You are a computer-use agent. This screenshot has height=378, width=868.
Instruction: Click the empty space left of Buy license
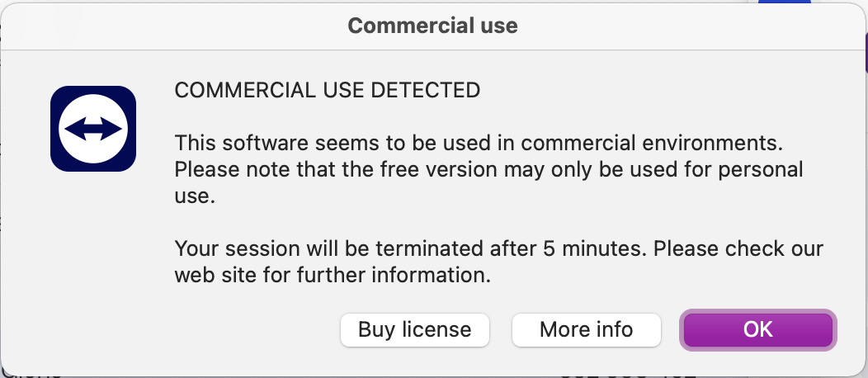(206, 330)
